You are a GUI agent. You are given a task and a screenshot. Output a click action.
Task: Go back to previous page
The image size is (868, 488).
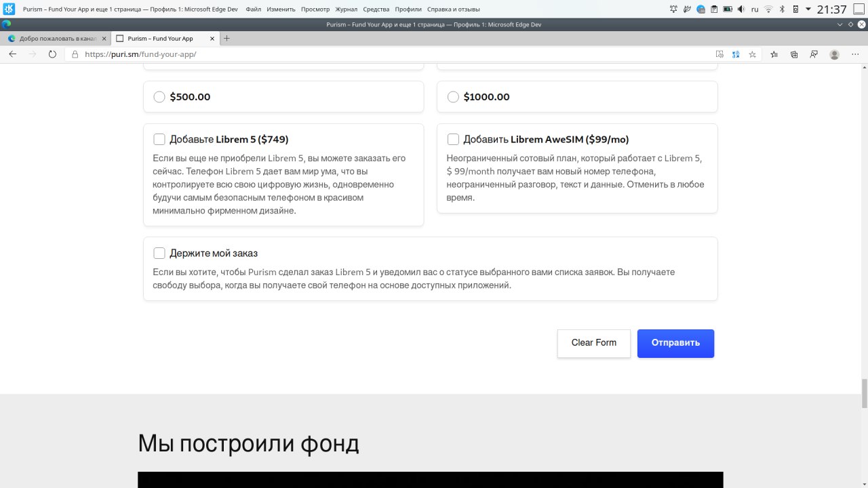tap(12, 54)
